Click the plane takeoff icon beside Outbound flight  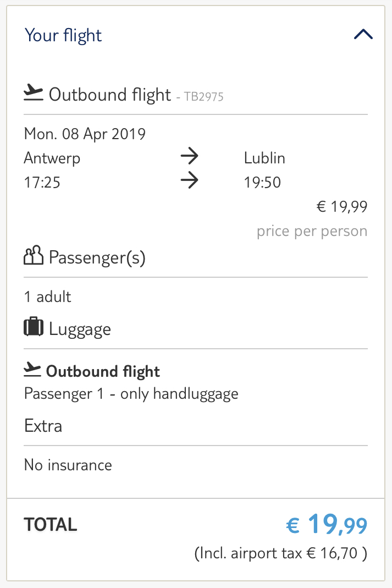coord(34,92)
